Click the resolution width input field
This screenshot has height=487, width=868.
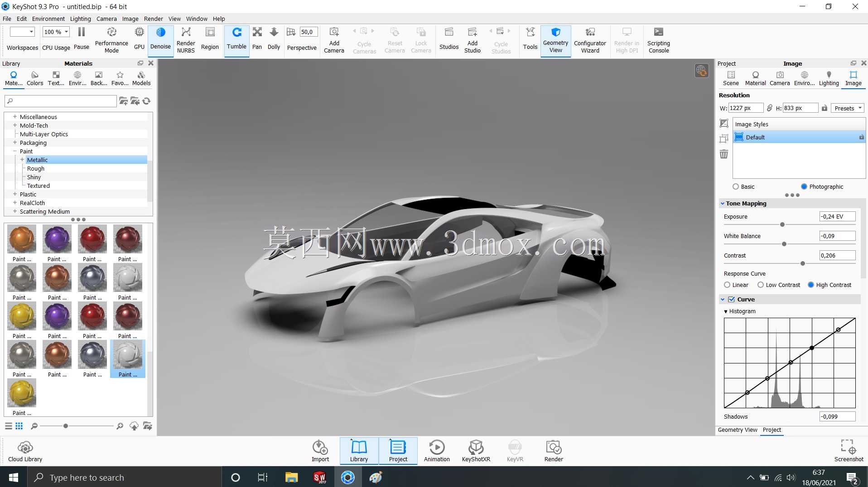click(746, 108)
